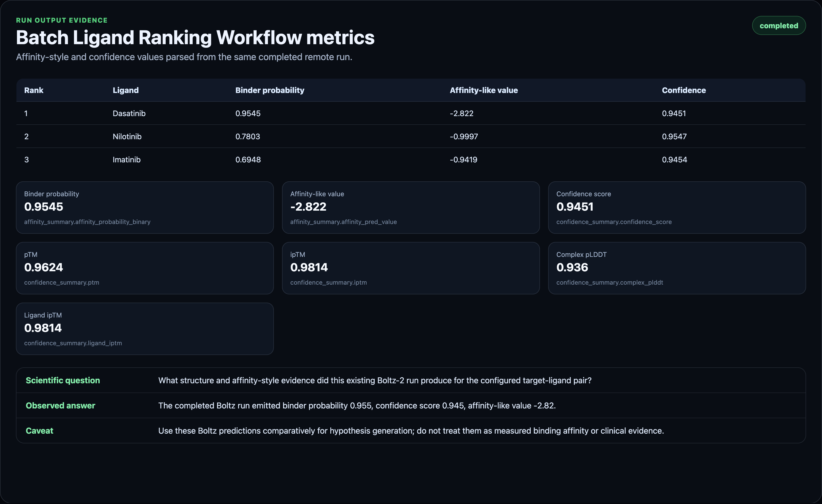Open the Affinity-like value metric card

[x=411, y=208]
